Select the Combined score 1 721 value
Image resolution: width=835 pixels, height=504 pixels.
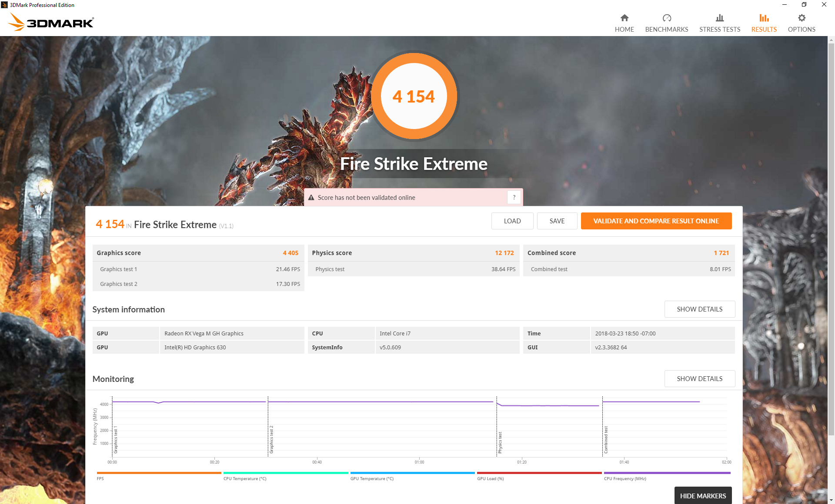pos(721,253)
